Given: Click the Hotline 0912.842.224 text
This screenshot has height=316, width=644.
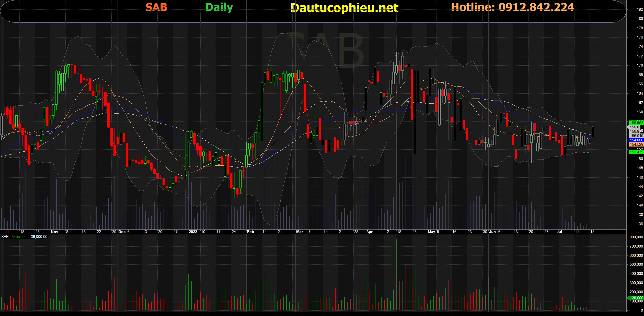Looking at the screenshot, I should pos(512,7).
